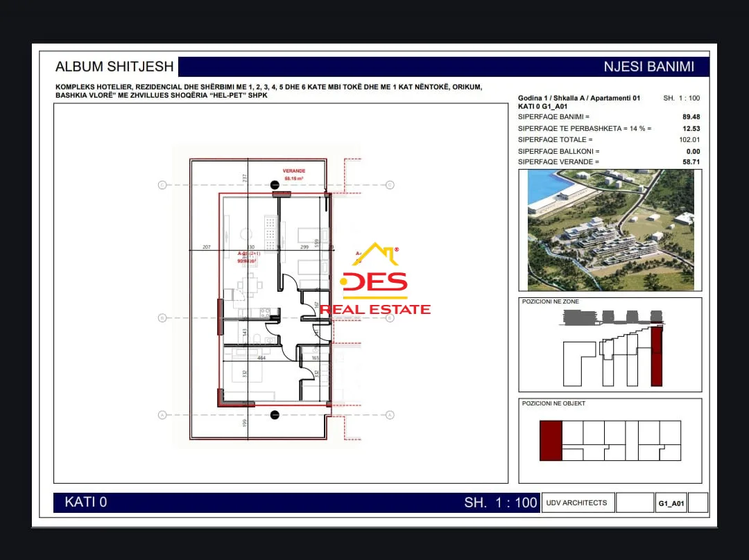Click the red building in POZICIONI NE ZONE
Screen dimensions: 749x560
click(x=657, y=356)
